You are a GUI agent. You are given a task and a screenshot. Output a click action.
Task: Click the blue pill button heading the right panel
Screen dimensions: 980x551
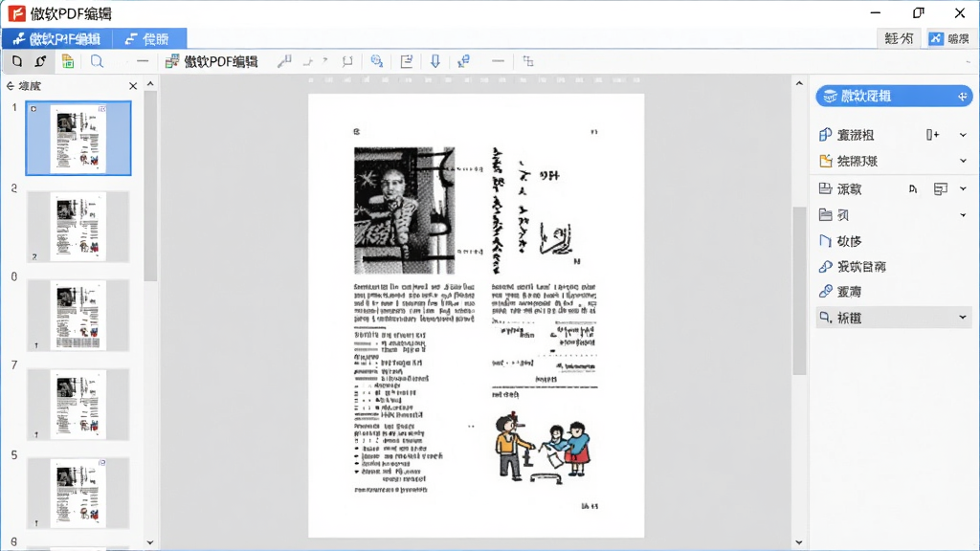[894, 97]
